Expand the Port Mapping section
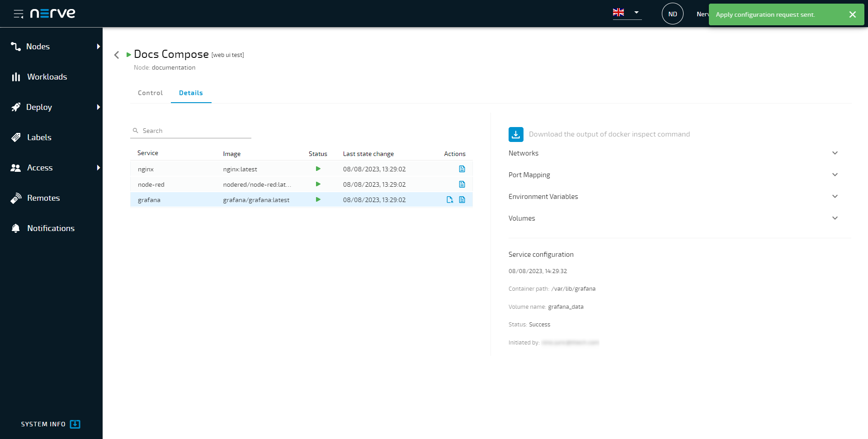The width and height of the screenshot is (868, 439). pos(835,175)
